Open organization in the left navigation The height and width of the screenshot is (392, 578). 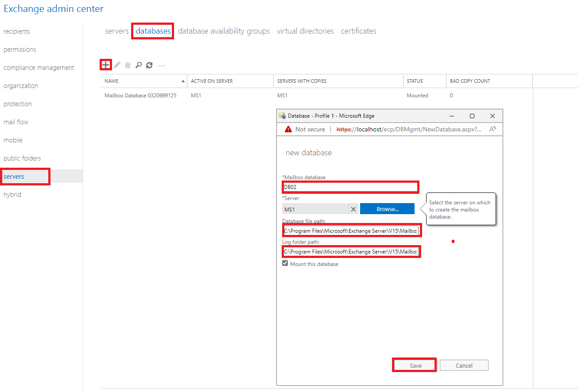click(21, 86)
